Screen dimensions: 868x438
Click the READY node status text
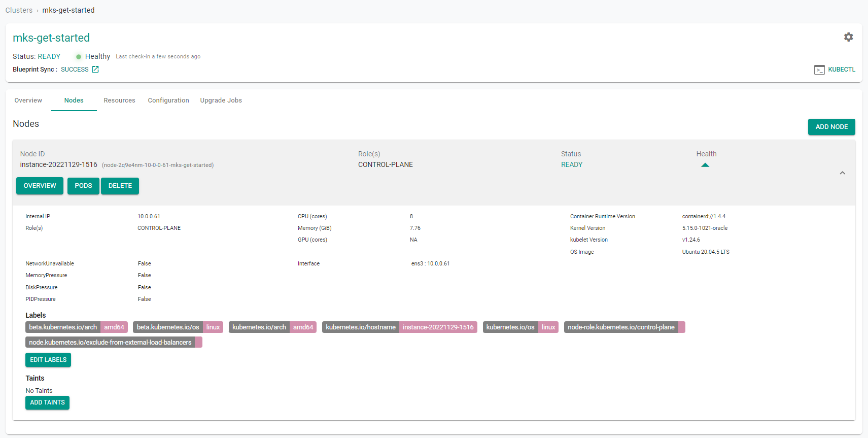(572, 165)
